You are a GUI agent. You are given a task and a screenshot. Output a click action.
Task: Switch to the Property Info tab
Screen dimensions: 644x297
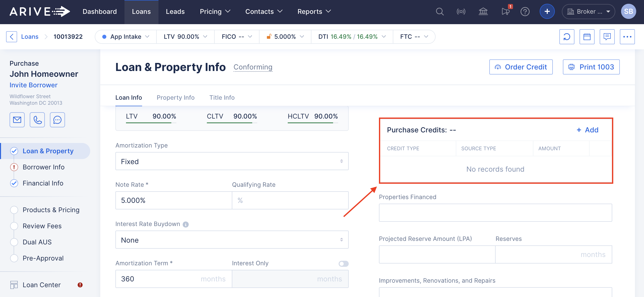pos(175,98)
